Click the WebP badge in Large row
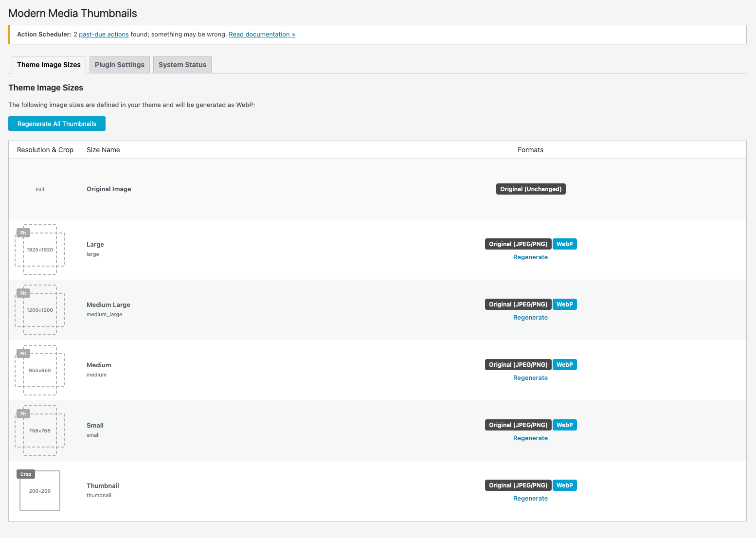Screen dimensions: 756x538 564,244
